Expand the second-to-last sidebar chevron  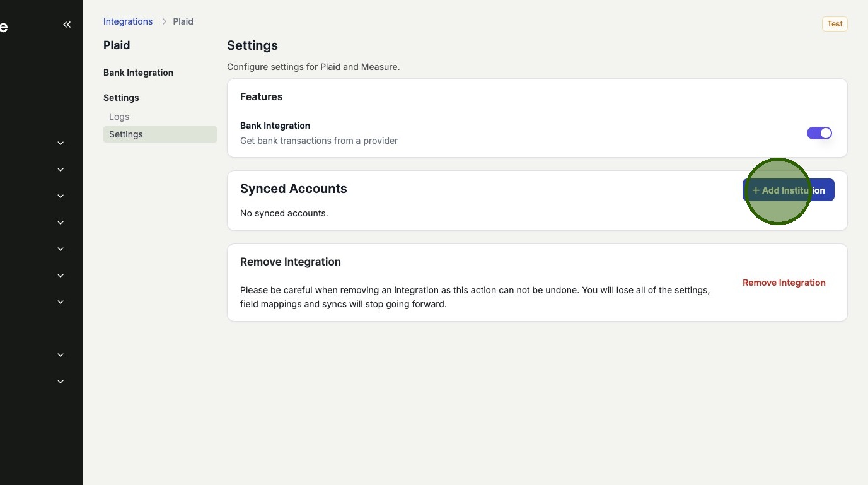(61, 355)
